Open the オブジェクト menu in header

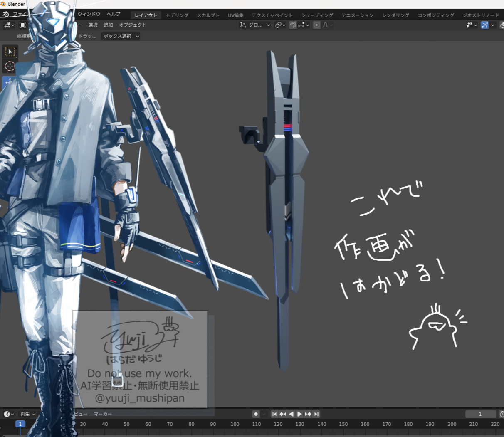[133, 25]
